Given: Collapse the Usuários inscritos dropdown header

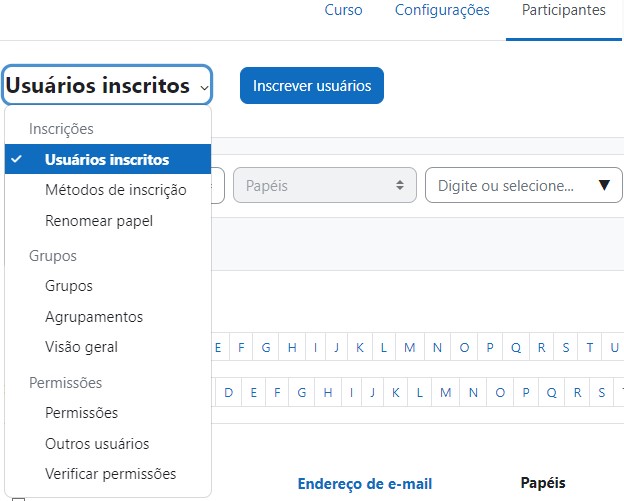Looking at the screenshot, I should pyautogui.click(x=107, y=86).
